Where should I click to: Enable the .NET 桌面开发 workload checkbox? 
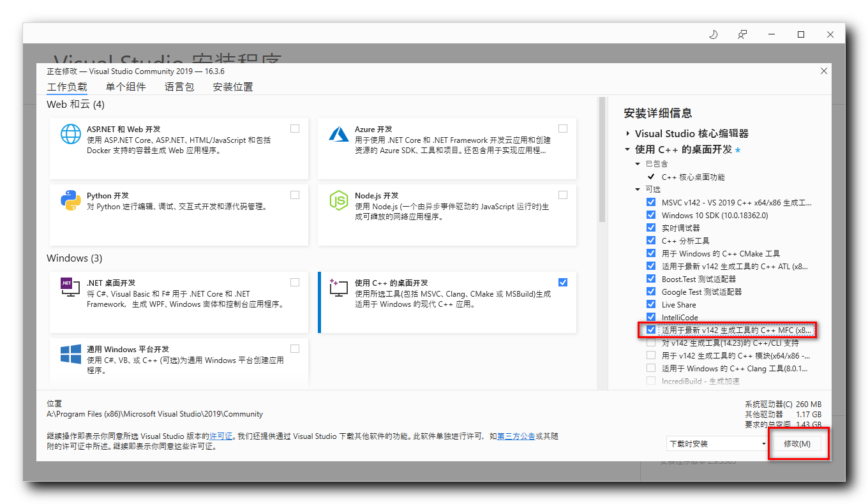point(295,282)
